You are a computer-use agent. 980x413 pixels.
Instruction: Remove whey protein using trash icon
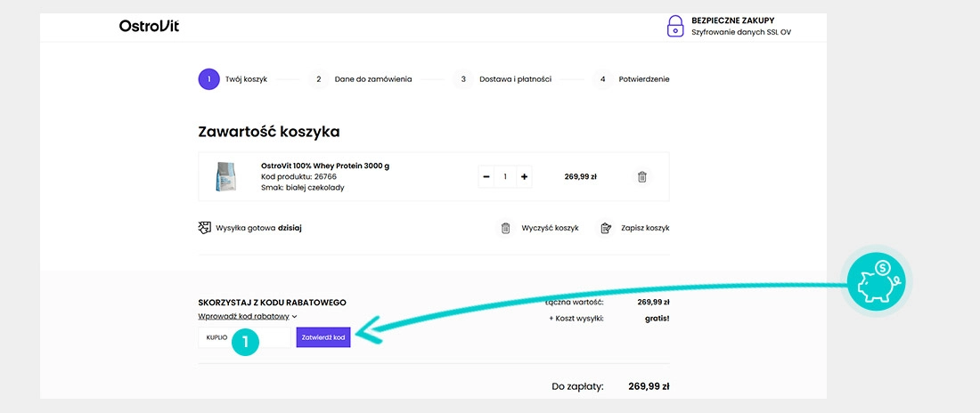tap(641, 177)
